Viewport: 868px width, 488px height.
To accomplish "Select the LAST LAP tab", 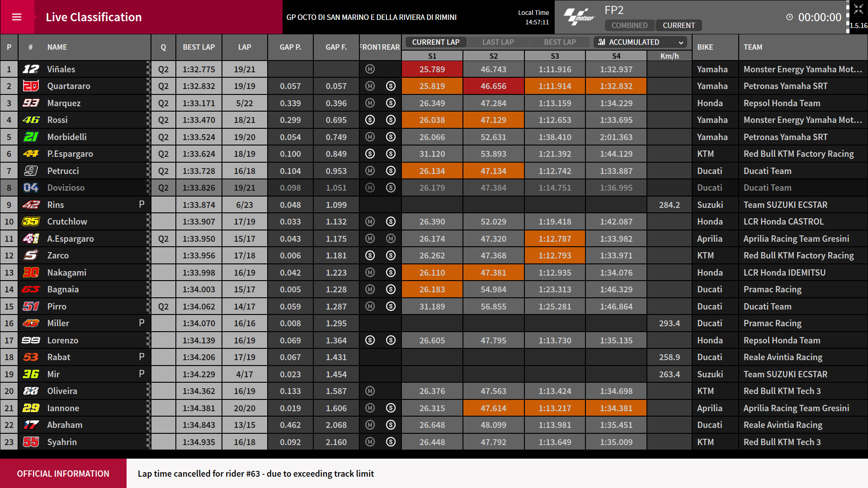I will pos(498,42).
